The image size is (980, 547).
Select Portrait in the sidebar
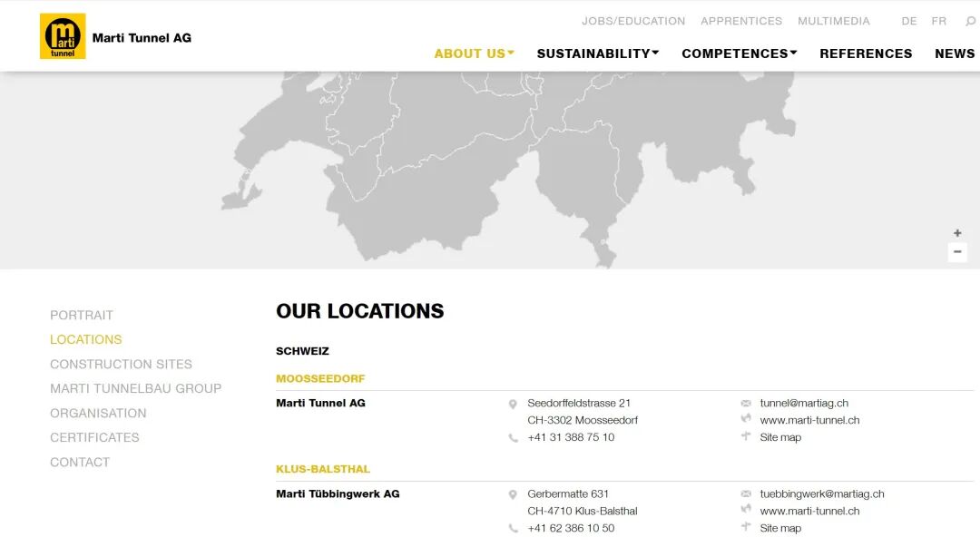click(82, 315)
